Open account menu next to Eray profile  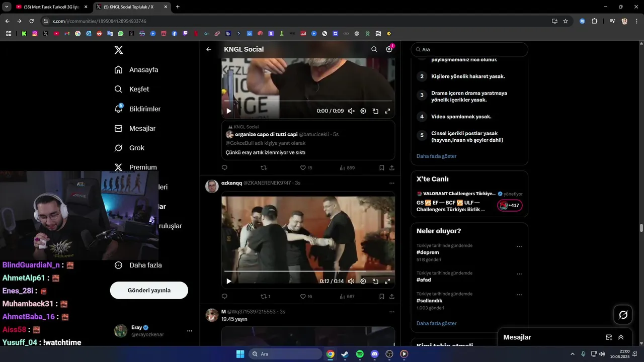point(190,331)
